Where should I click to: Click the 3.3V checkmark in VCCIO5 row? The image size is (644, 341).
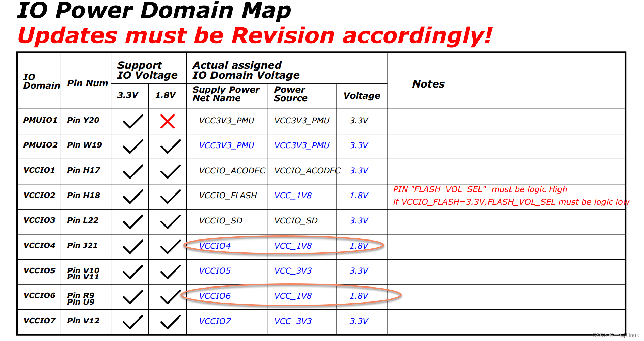tap(133, 272)
